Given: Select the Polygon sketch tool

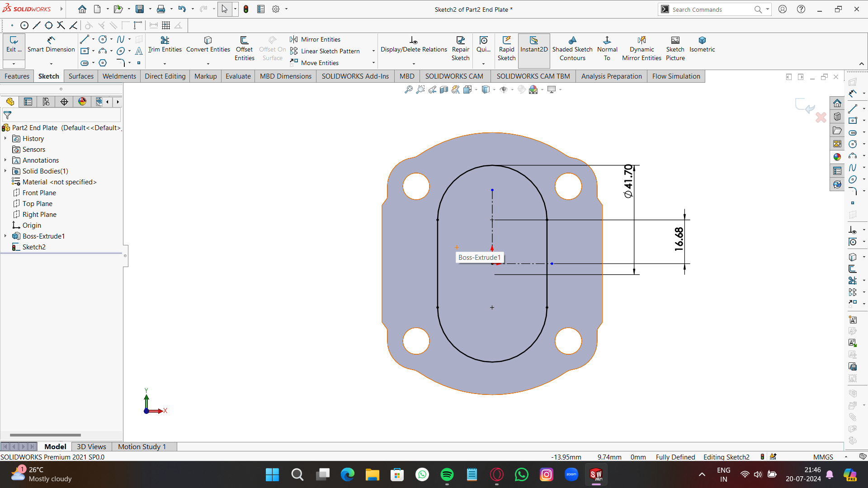Looking at the screenshot, I should 103,63.
